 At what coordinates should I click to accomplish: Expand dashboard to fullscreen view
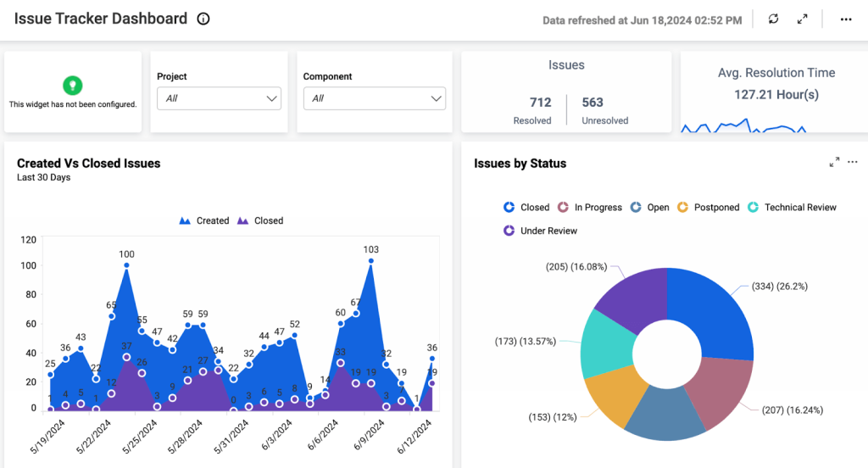pyautogui.click(x=802, y=19)
